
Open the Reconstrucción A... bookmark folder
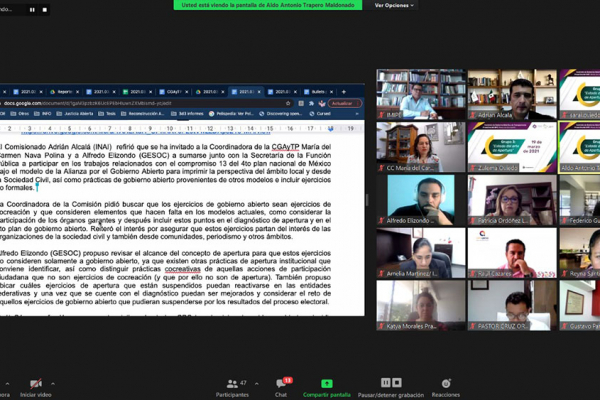142,114
